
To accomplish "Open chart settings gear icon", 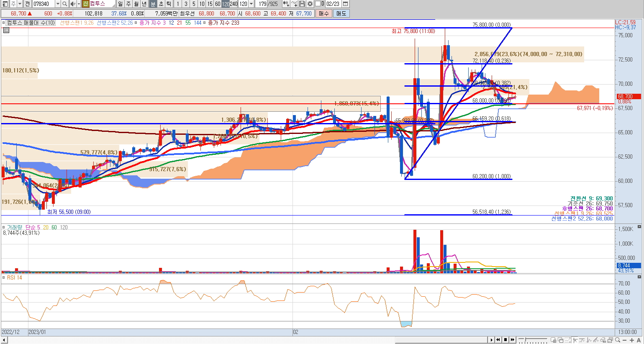I will [x=310, y=4].
